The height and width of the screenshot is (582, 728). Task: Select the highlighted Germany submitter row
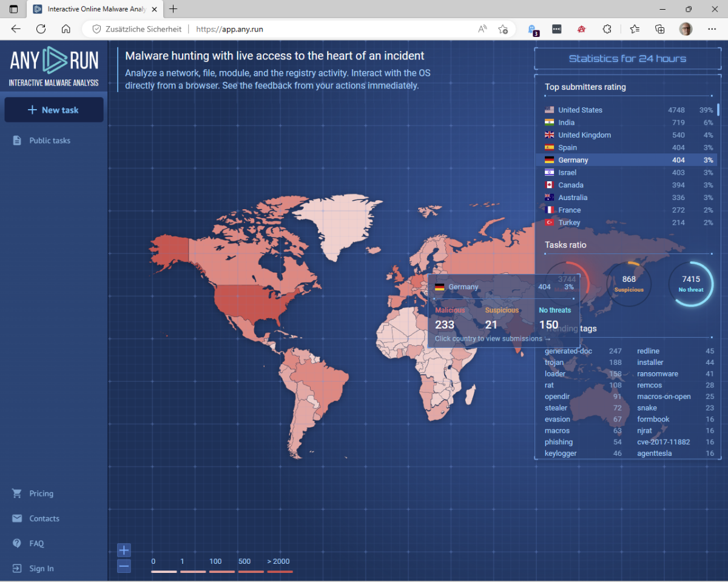pos(626,160)
